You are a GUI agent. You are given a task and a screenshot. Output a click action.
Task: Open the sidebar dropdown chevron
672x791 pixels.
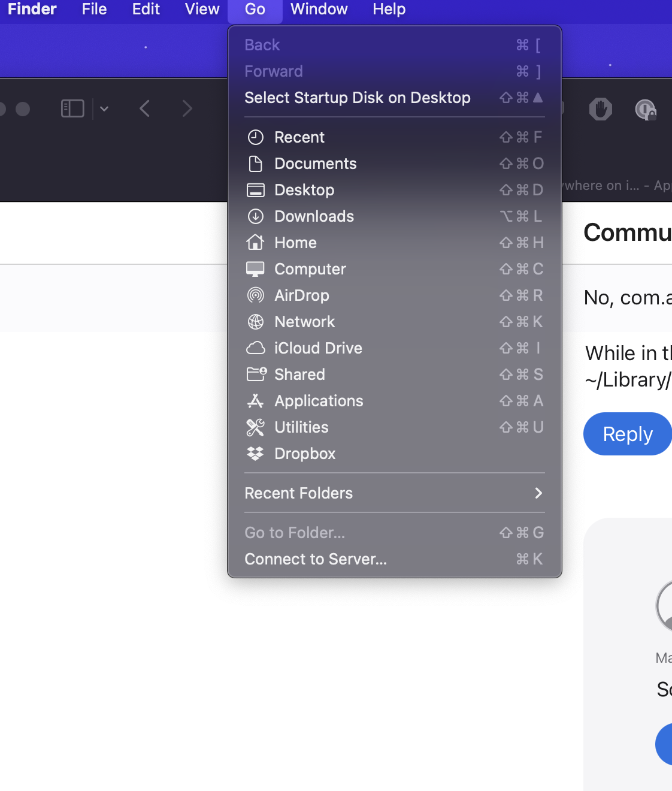click(104, 108)
